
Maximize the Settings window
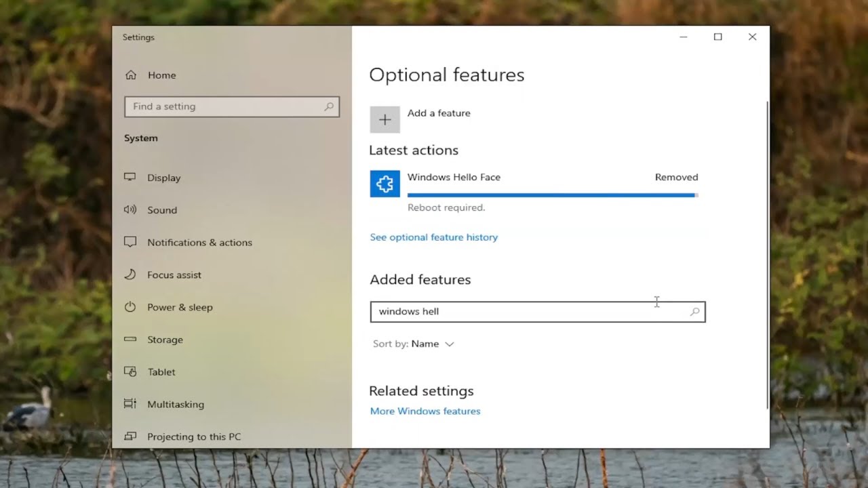click(x=717, y=37)
